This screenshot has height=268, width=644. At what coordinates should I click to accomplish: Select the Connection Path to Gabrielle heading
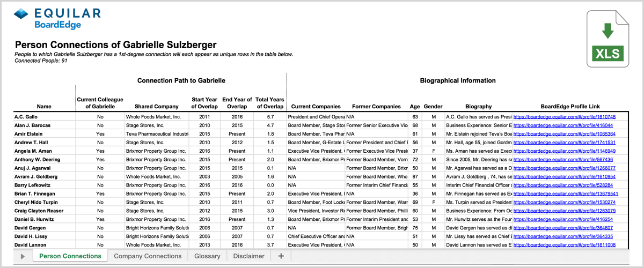(181, 81)
